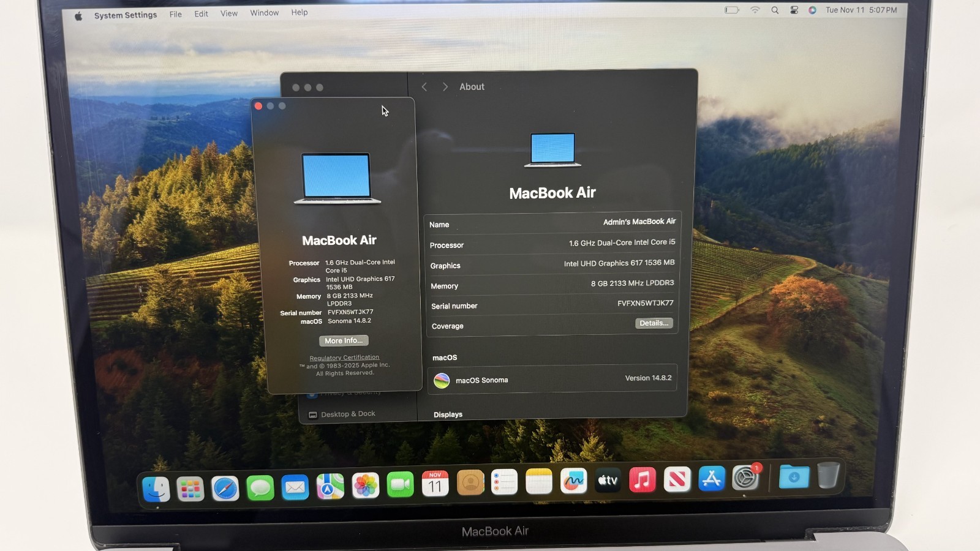Open the File menu
980x551 pixels.
[176, 14]
